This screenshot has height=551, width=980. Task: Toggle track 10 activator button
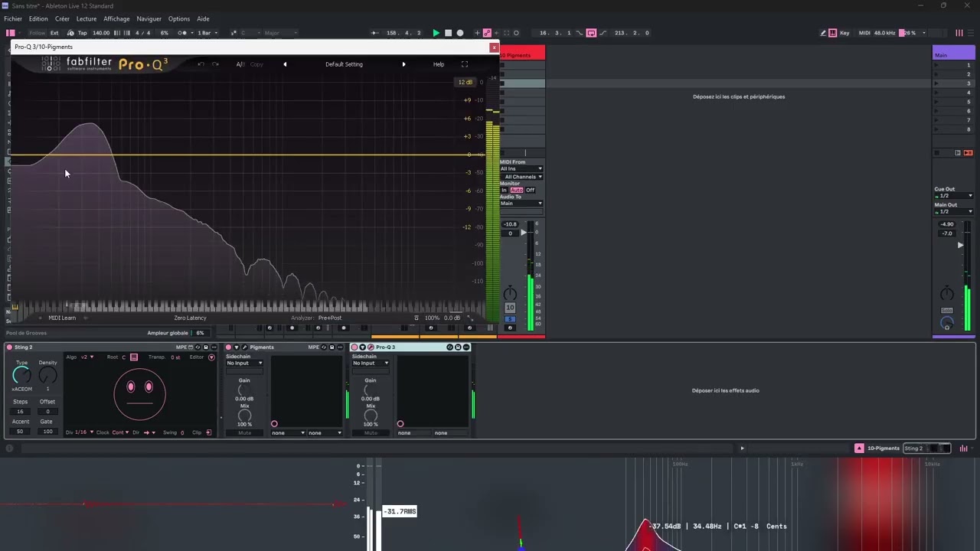coord(510,308)
